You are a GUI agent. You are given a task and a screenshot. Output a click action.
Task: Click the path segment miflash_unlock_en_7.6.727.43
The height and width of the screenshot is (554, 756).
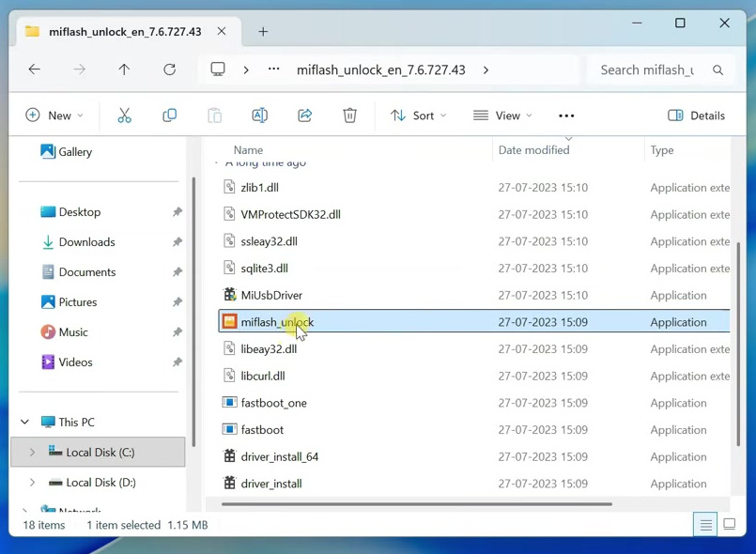coord(381,69)
